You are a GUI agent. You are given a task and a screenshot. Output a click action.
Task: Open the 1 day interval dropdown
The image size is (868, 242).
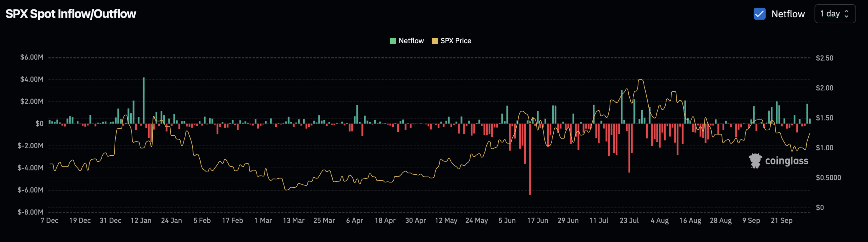[x=834, y=14]
